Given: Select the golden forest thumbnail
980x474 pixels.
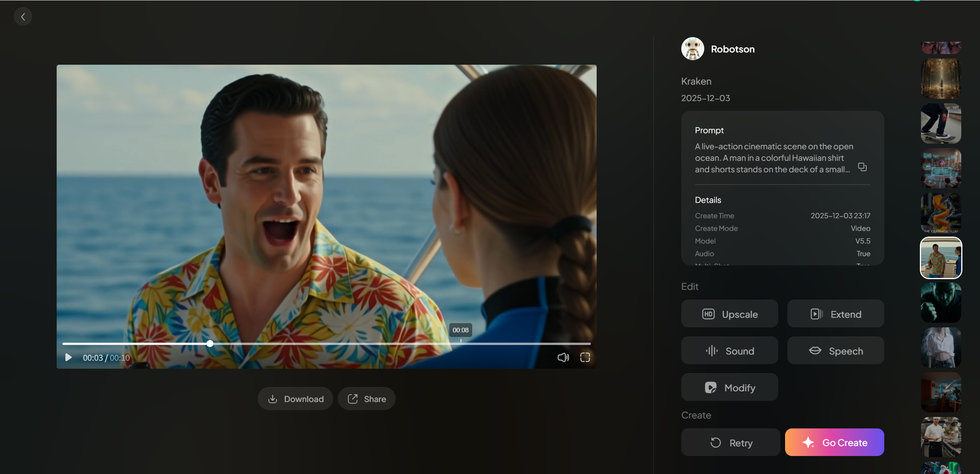Looking at the screenshot, I should coord(941,78).
